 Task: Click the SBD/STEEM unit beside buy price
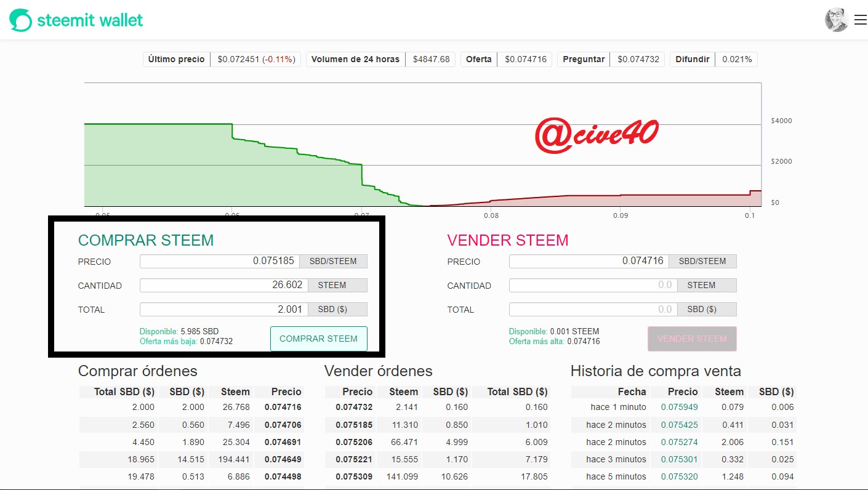[333, 261]
